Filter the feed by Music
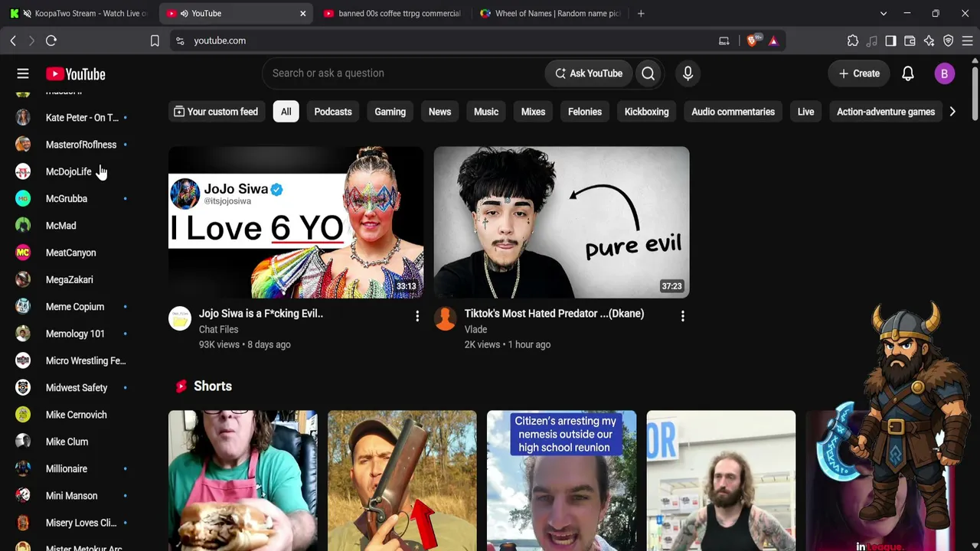 point(486,112)
